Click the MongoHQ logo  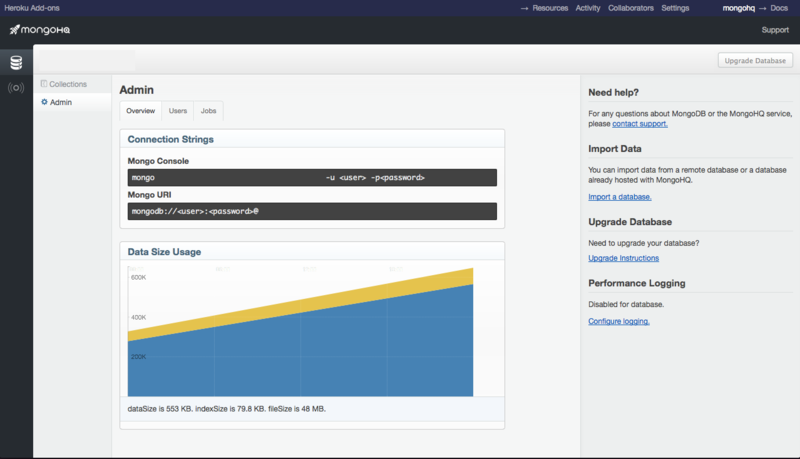40,30
